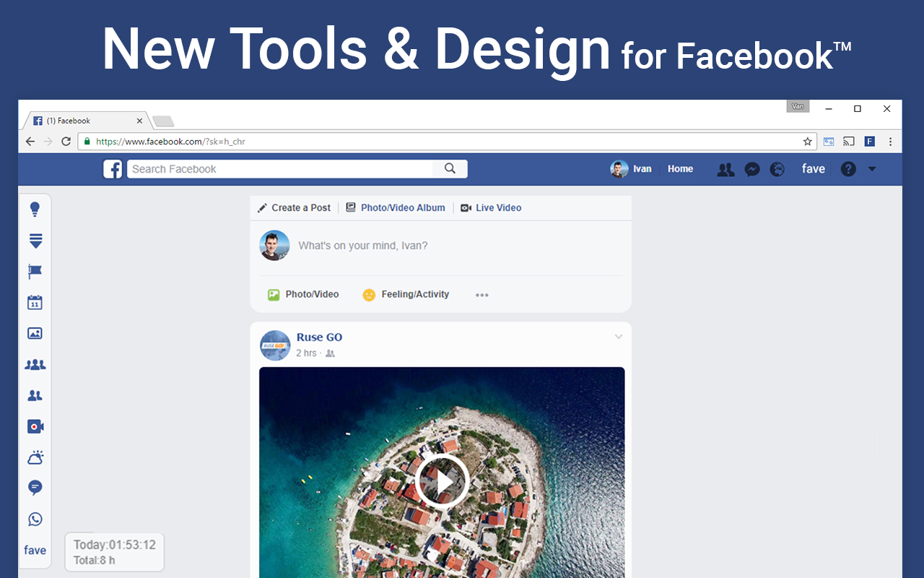Close the Facebook browser tab

139,121
